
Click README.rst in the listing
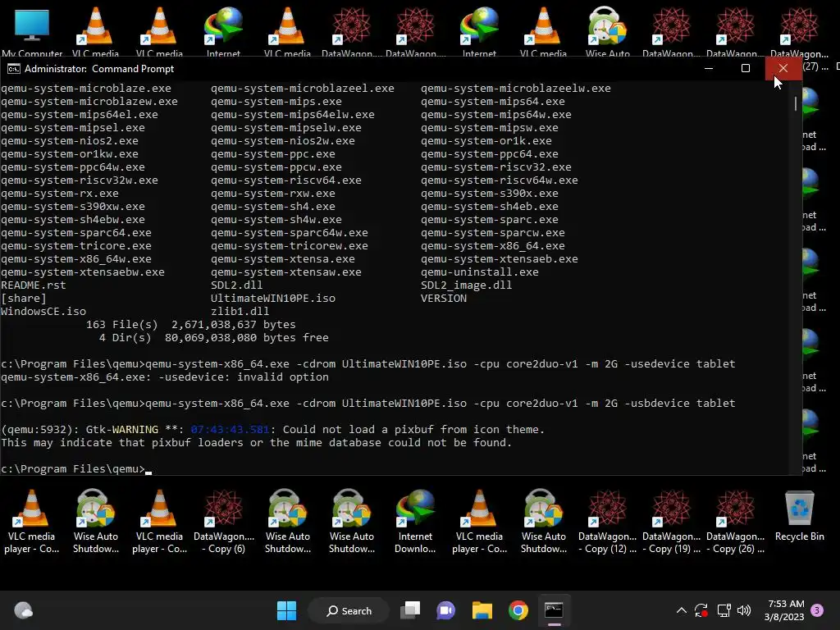(x=33, y=285)
